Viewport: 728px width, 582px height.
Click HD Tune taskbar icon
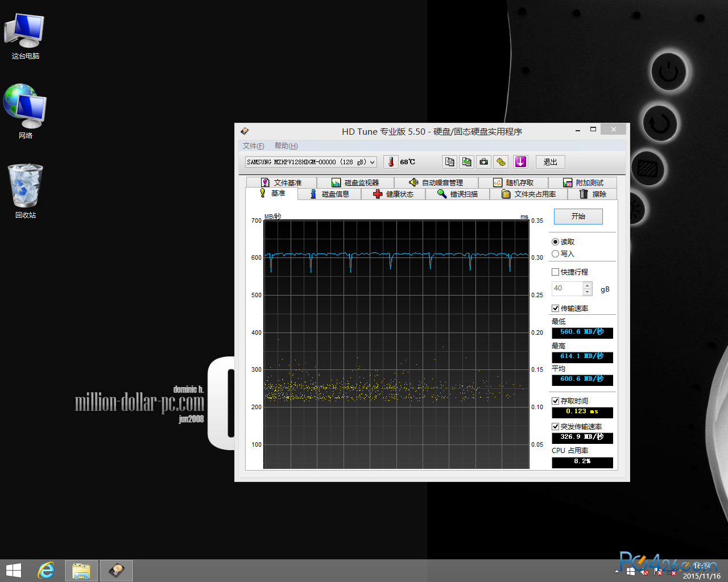pyautogui.click(x=117, y=571)
